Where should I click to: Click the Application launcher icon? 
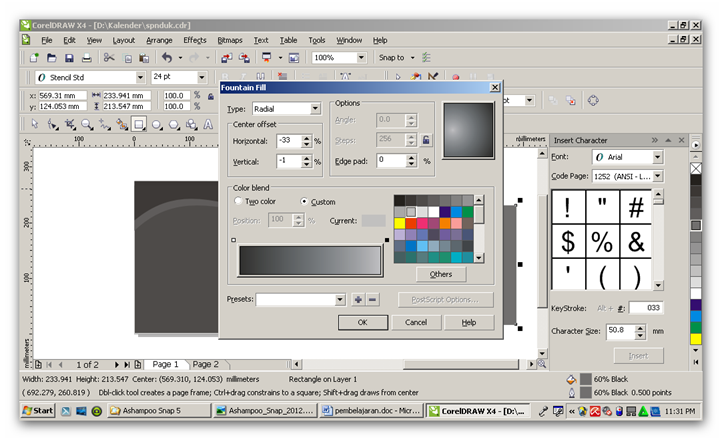267,58
